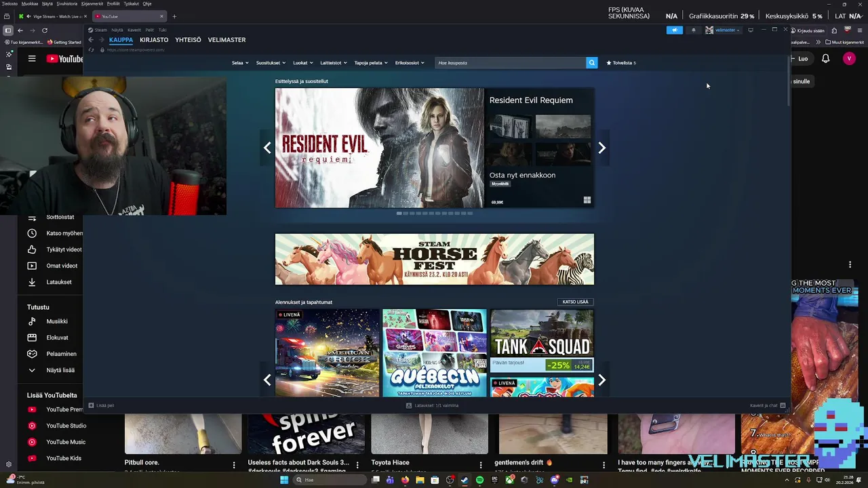Image resolution: width=868 pixels, height=488 pixels.
Task: Mute the Vige Stream tab audio
Action: (x=28, y=16)
